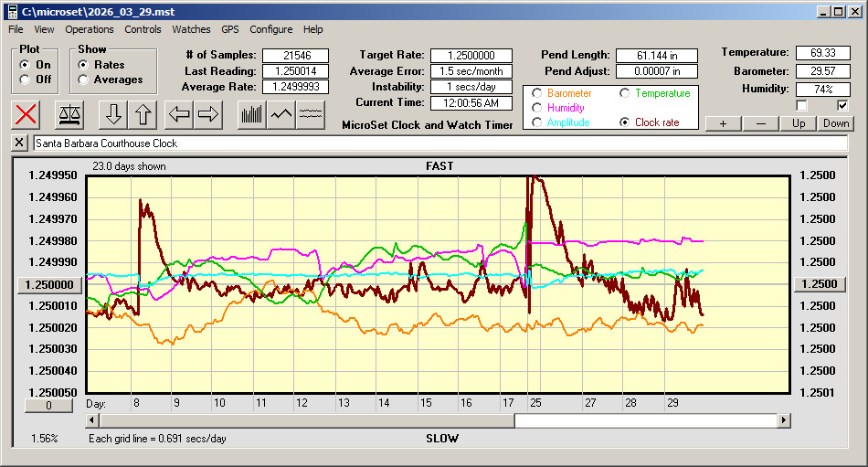The width and height of the screenshot is (868, 467).
Task: Select the Temperature trace radio button
Action: pos(625,93)
